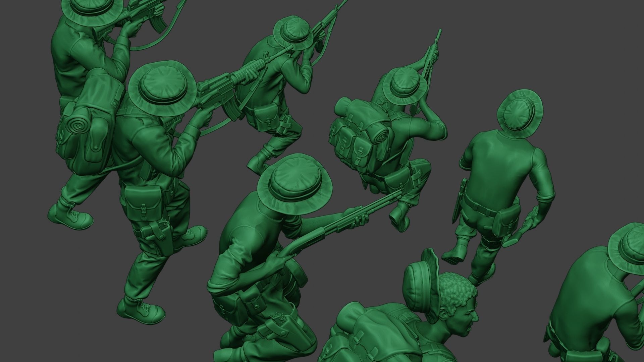Click the belt pouch above the holstered pistol

(x=143, y=202)
